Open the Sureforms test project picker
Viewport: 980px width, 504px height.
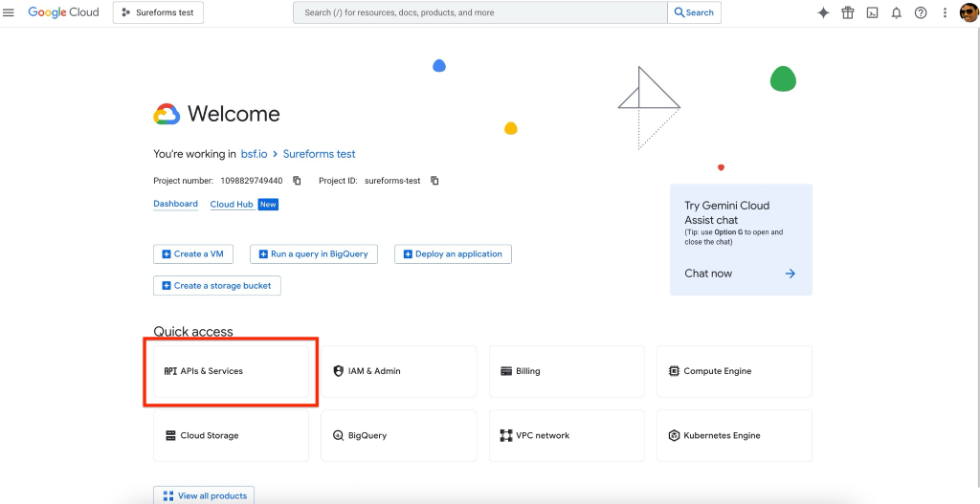pyautogui.click(x=158, y=12)
